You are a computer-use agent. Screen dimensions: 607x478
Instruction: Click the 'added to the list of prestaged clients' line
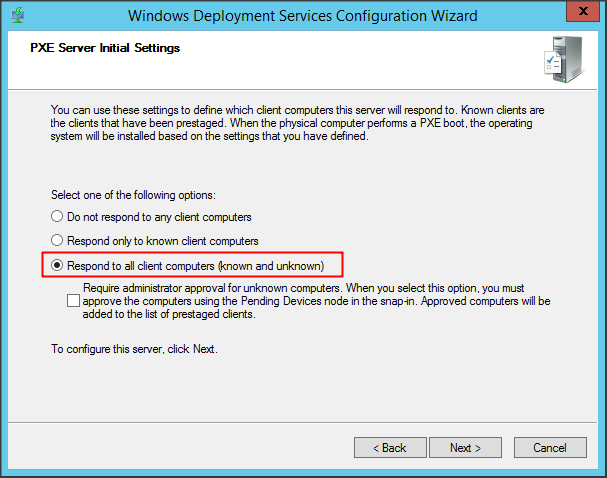click(168, 314)
